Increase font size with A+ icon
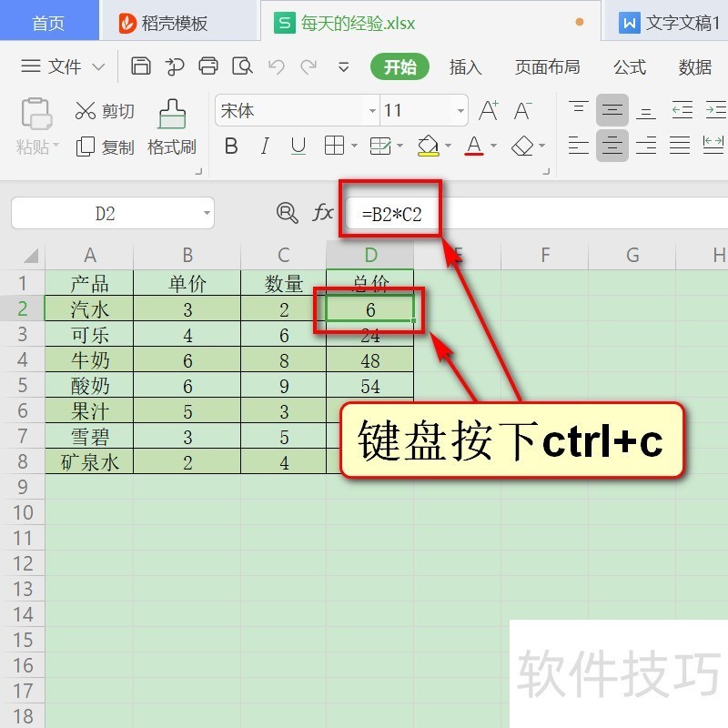728x728 pixels. [x=489, y=110]
